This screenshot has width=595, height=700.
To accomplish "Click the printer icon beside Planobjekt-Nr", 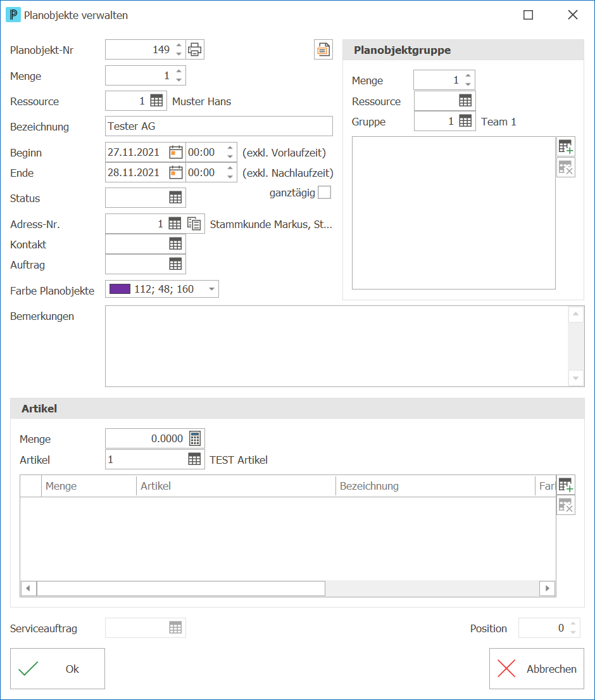I will point(194,49).
